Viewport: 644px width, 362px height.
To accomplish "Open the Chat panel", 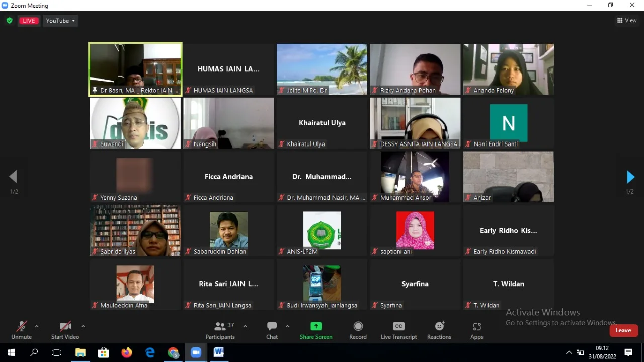I will (272, 330).
